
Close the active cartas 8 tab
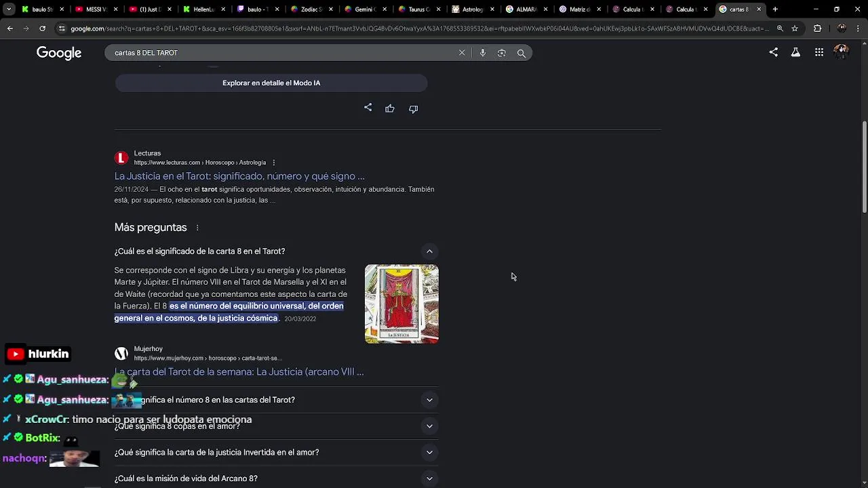pyautogui.click(x=759, y=9)
